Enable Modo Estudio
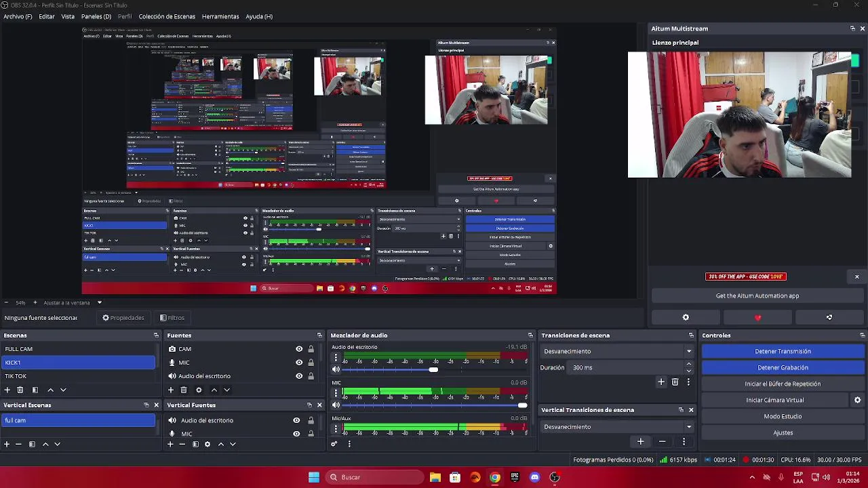This screenshot has width=868, height=488. pyautogui.click(x=783, y=416)
